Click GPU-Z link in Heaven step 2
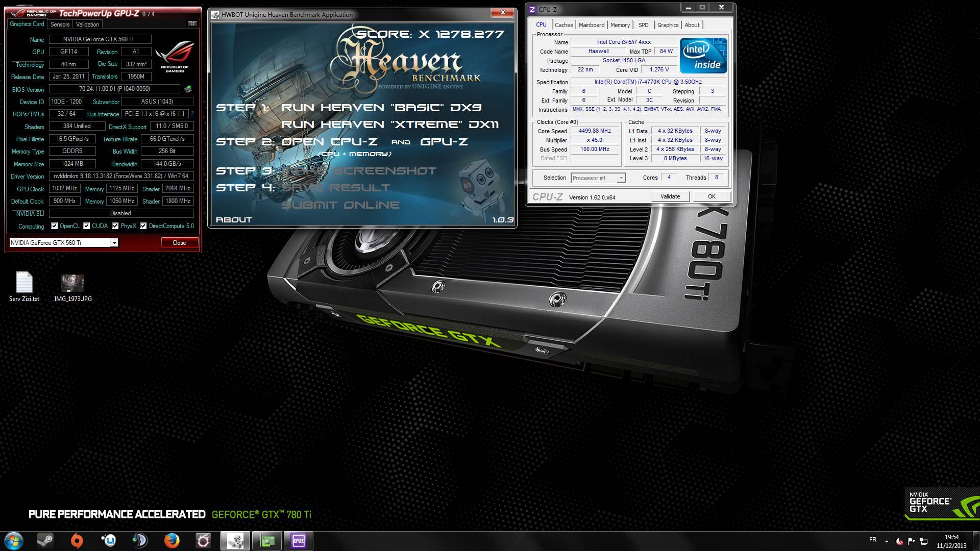This screenshot has height=551, width=980. point(444,142)
